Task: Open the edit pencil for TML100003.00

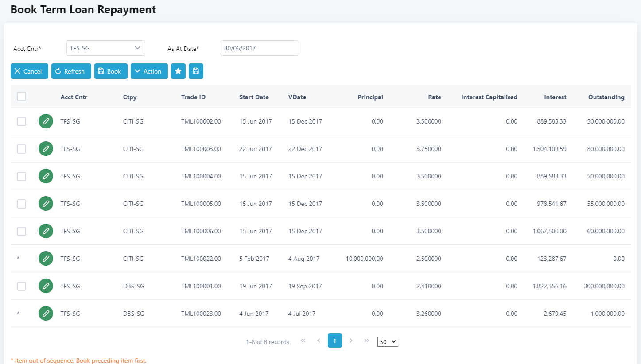Action: 46,149
